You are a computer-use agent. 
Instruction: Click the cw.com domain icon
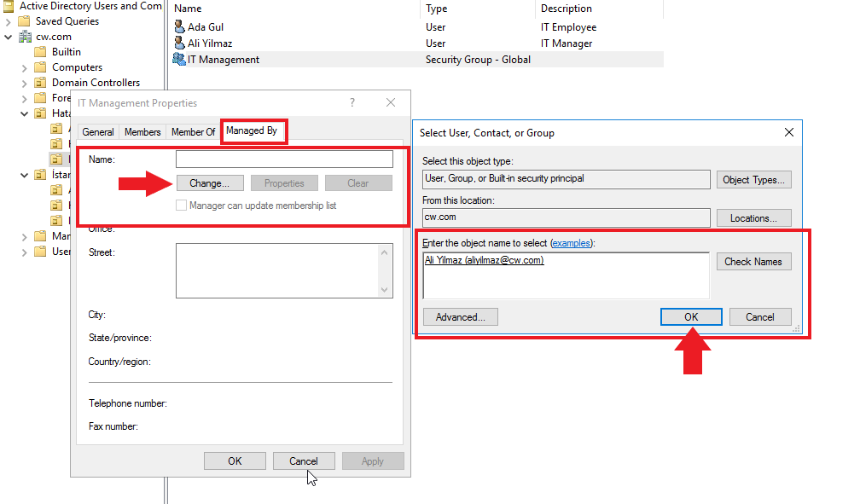[x=25, y=37]
